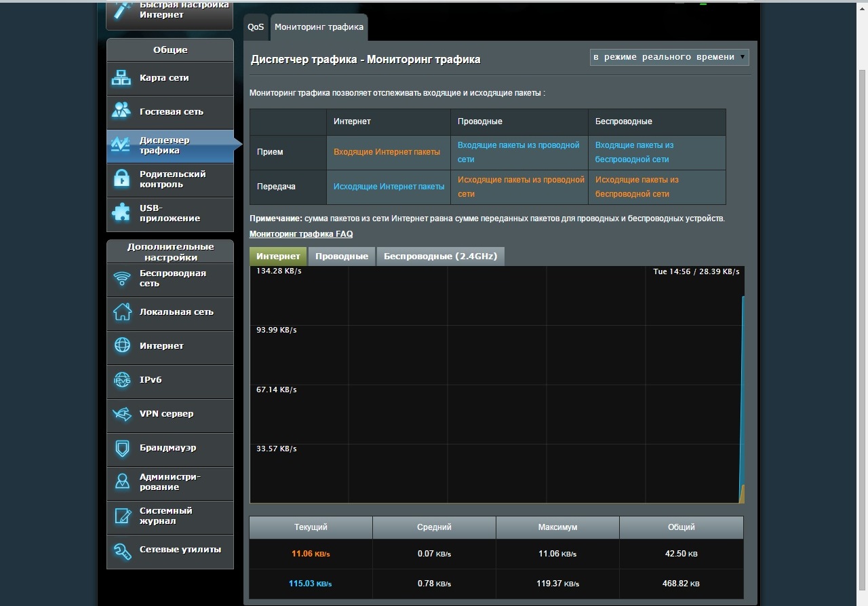
Task: Click the Родительский контроль padlock icon
Action: pyautogui.click(x=121, y=179)
